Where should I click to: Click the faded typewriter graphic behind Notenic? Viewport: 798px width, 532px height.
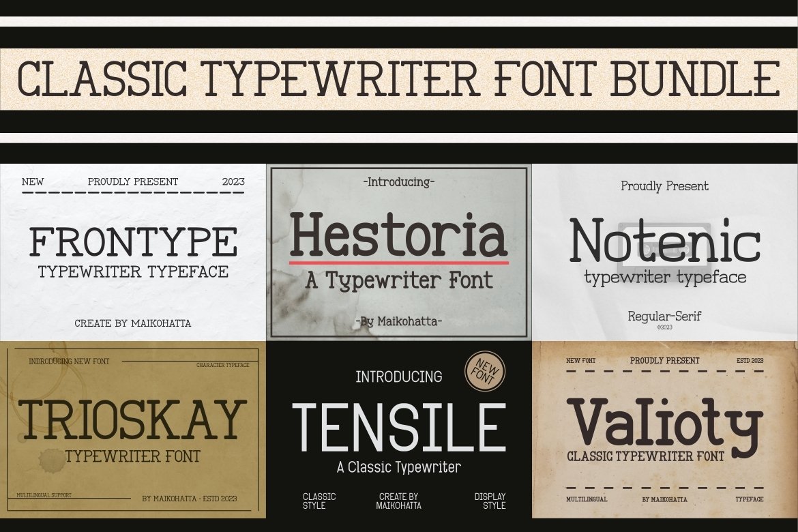tap(664, 241)
